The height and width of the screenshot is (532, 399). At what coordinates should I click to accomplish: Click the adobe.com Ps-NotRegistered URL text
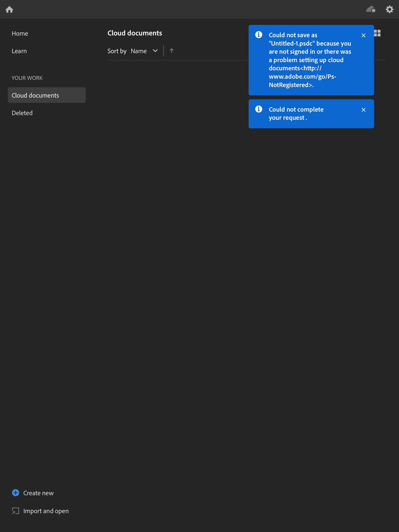click(302, 77)
